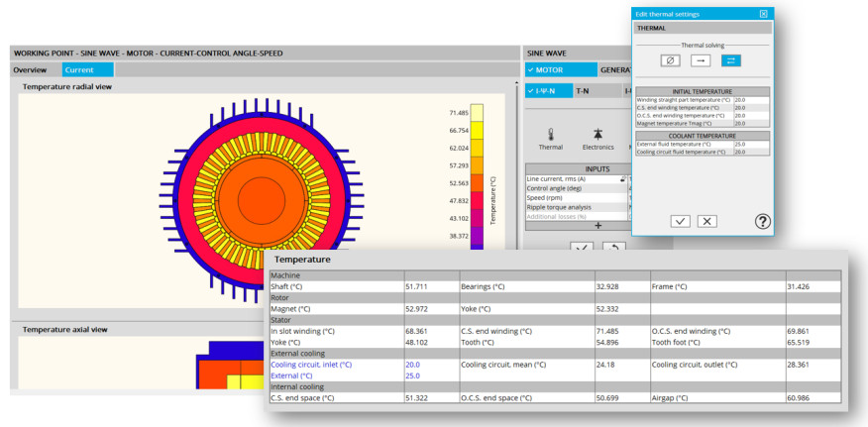This screenshot has width=868, height=427.
Task: Switch to the Overview tab
Action: click(x=30, y=70)
